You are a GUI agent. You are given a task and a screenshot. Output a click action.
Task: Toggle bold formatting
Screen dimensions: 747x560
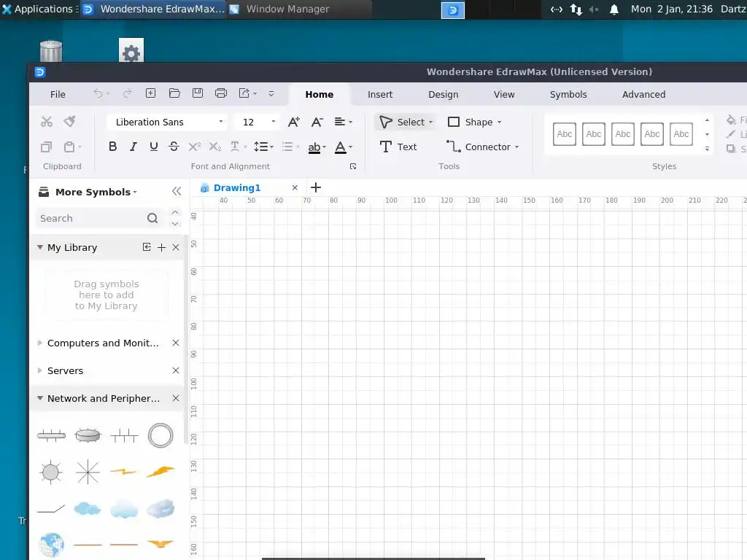[x=112, y=147]
